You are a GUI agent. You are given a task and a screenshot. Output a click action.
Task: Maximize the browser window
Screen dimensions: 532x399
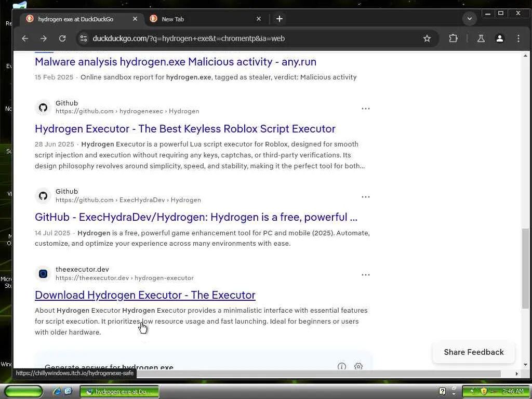tap(501, 14)
